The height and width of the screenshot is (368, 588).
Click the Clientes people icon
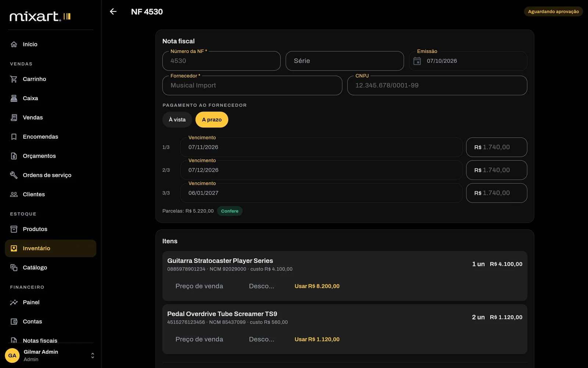tap(14, 194)
